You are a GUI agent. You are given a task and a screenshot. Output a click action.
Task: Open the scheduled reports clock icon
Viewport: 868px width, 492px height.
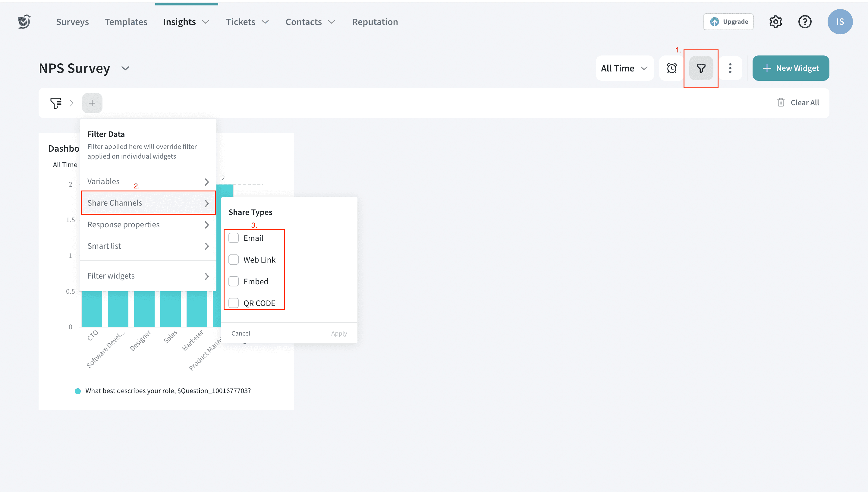pyautogui.click(x=671, y=68)
